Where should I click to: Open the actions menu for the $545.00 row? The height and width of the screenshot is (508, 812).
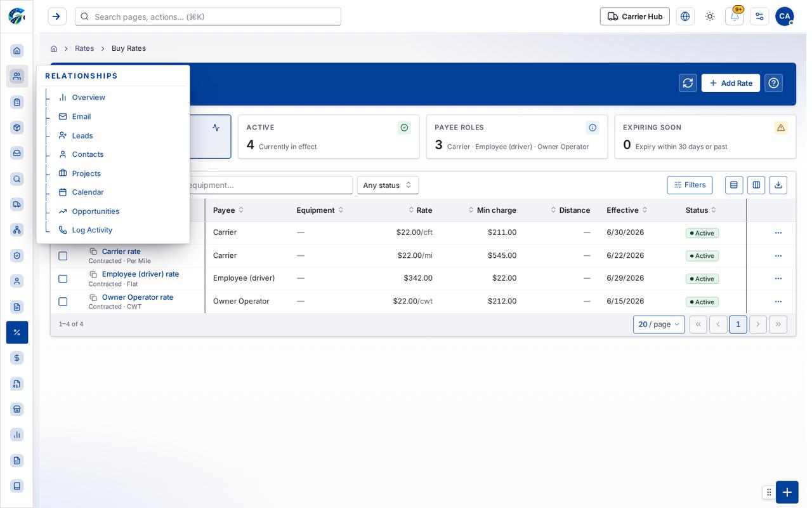pos(778,256)
